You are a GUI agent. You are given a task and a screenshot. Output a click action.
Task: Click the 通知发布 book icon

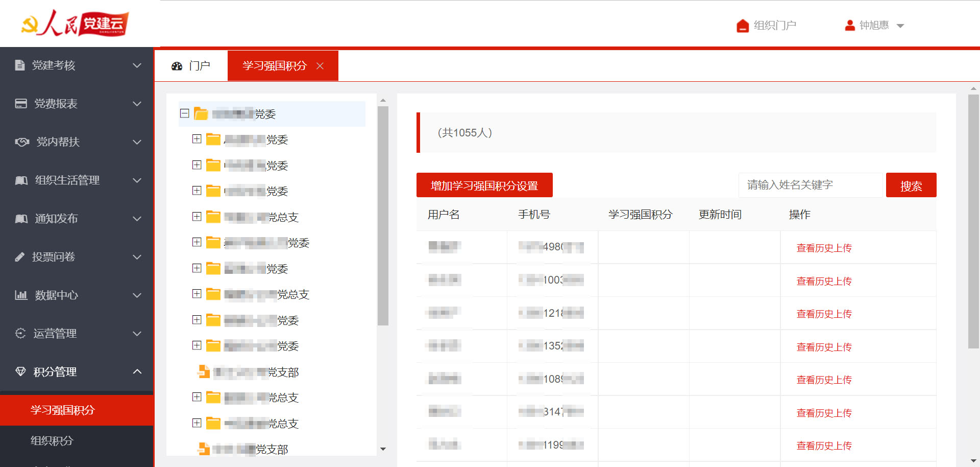[x=21, y=218]
